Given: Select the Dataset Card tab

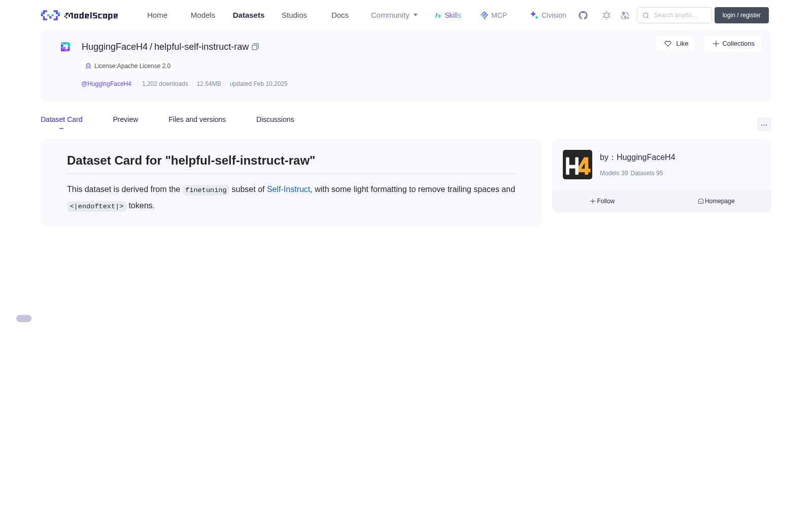Looking at the screenshot, I should click(61, 119).
